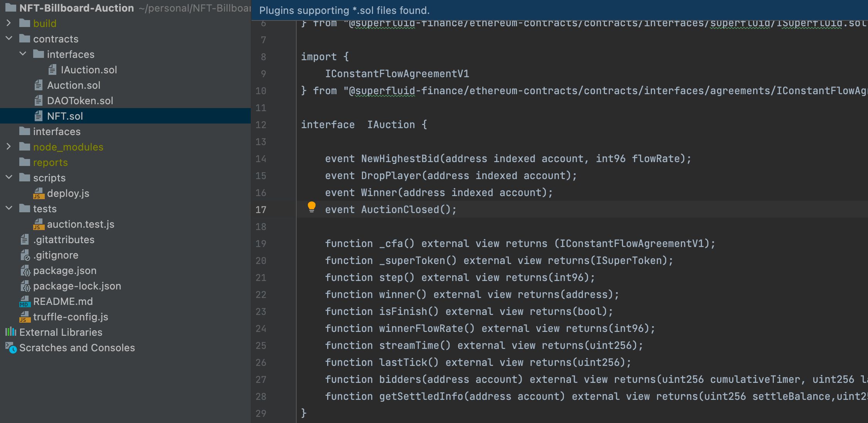Click 'winnerFlowRate' function name
The height and width of the screenshot is (423, 868).
[x=421, y=328]
